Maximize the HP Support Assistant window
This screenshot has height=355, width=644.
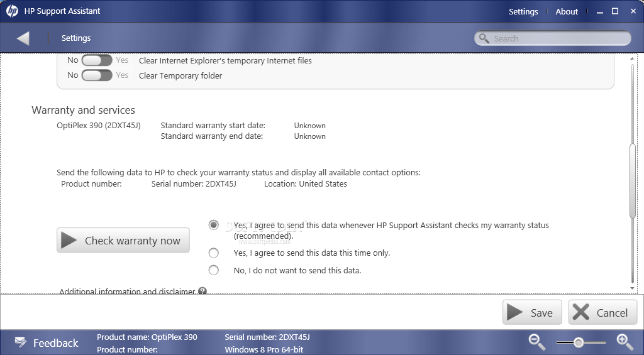[x=615, y=11]
